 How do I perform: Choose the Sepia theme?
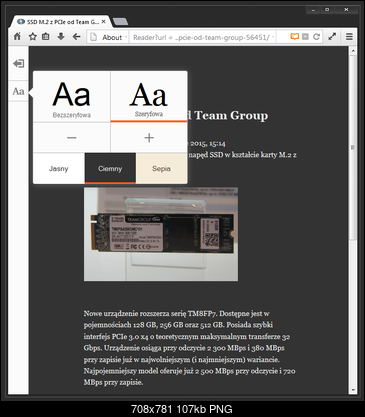(x=162, y=168)
